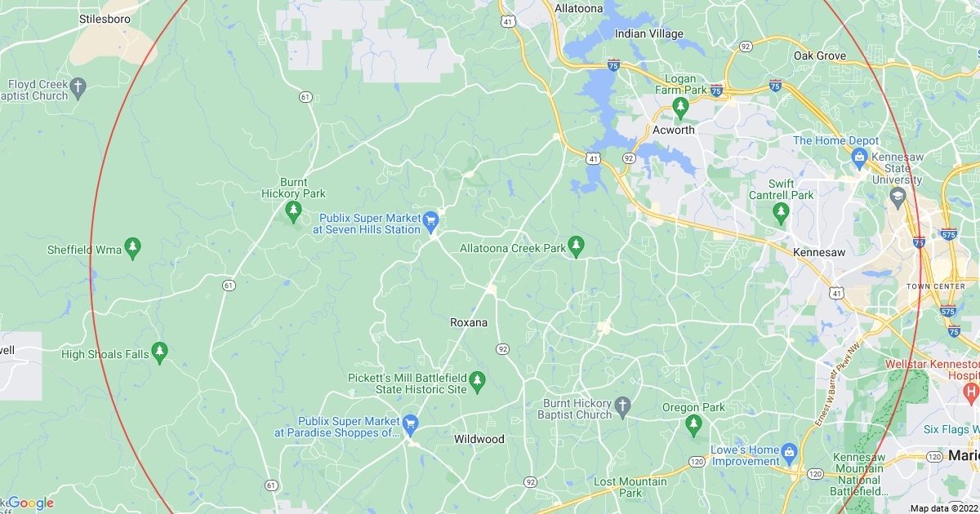Viewport: 980px width, 514px height.
Task: Click the Oregon Park tree icon
Action: click(x=693, y=423)
